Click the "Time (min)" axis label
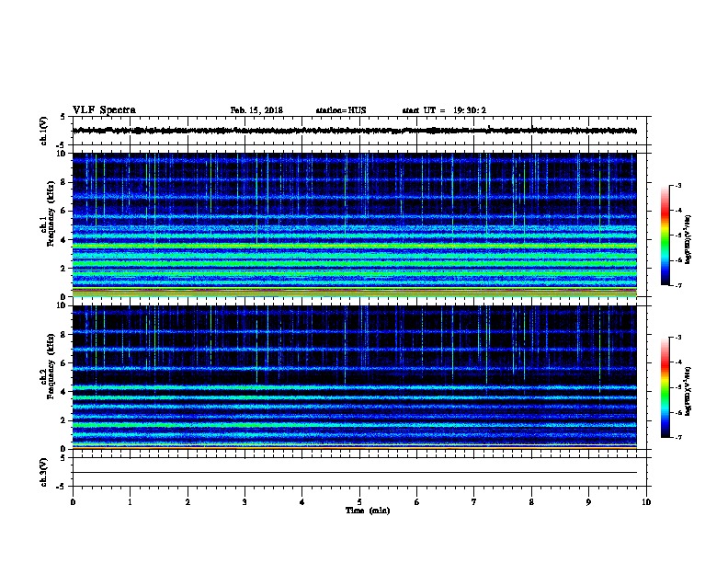Viewport: 728px width, 563px height. click(x=368, y=511)
